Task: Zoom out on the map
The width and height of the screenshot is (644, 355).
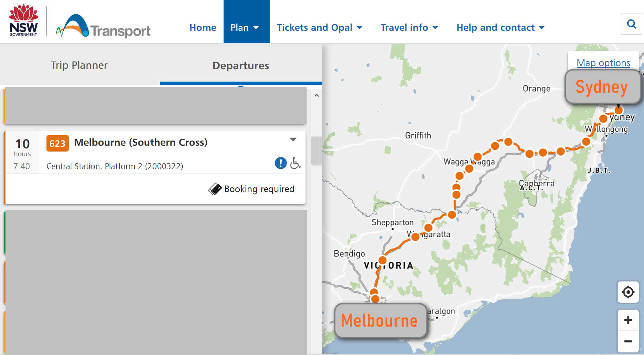Action: click(x=628, y=341)
